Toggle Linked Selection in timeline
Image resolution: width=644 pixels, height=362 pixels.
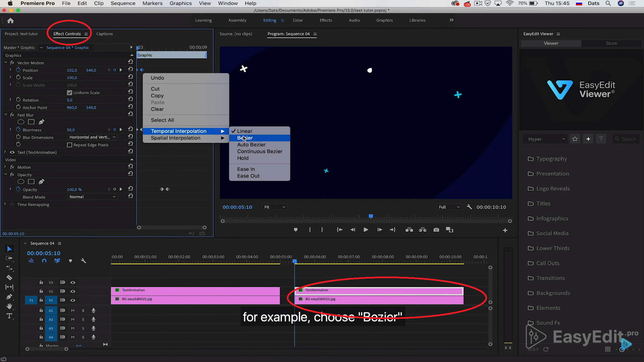click(57, 261)
